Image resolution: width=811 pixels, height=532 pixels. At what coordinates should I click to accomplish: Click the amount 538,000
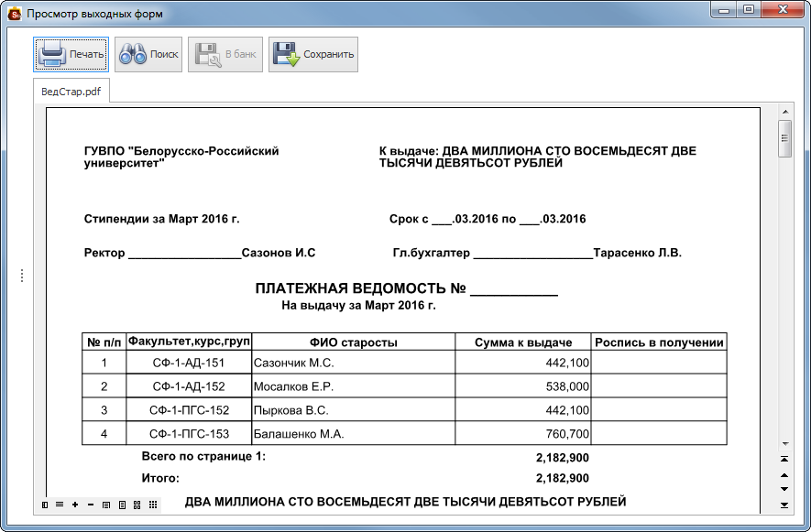(567, 386)
